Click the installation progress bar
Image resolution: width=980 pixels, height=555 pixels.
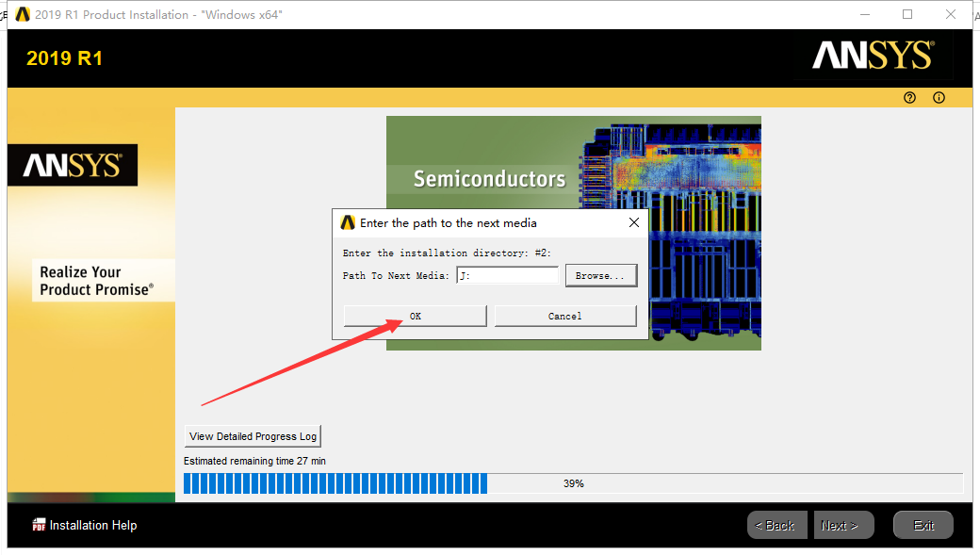pyautogui.click(x=573, y=483)
